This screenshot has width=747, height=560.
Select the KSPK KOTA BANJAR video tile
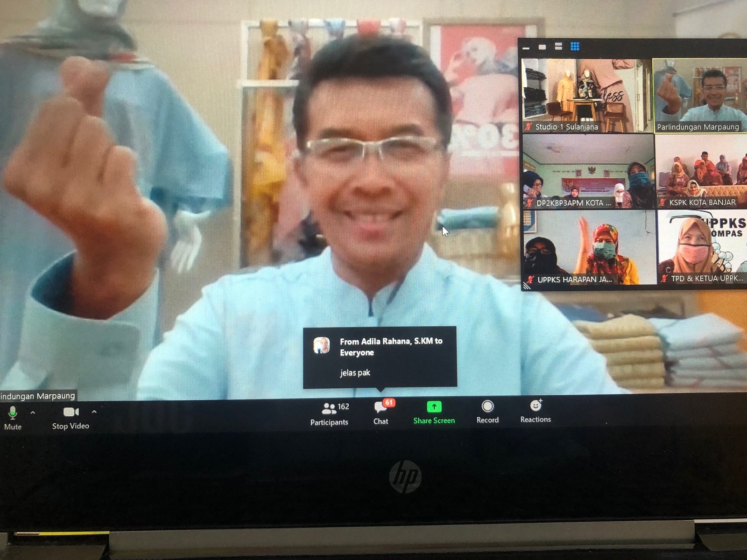pos(701,171)
